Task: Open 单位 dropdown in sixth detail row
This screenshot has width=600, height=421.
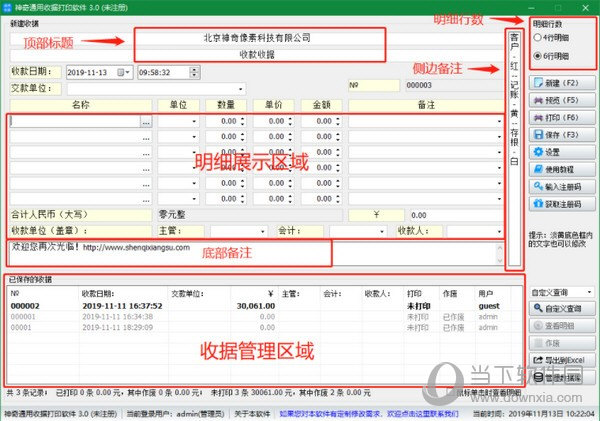Action: click(x=194, y=199)
